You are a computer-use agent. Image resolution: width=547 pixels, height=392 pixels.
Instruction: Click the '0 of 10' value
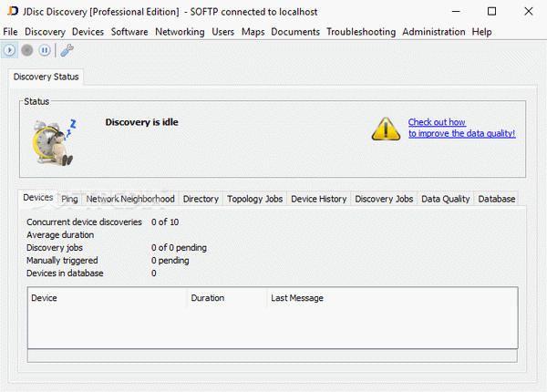(165, 222)
